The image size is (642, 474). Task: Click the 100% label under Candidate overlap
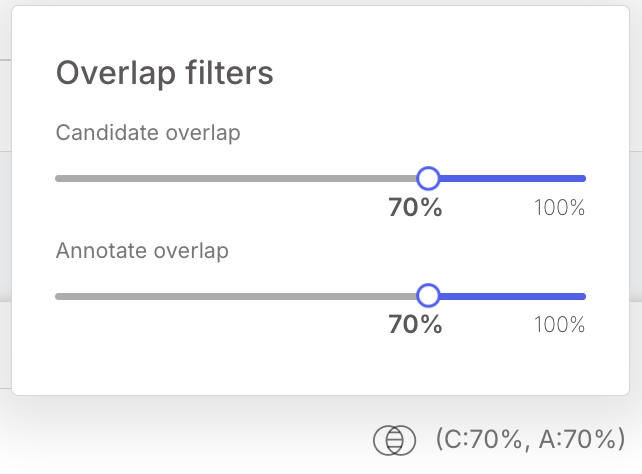(x=559, y=208)
